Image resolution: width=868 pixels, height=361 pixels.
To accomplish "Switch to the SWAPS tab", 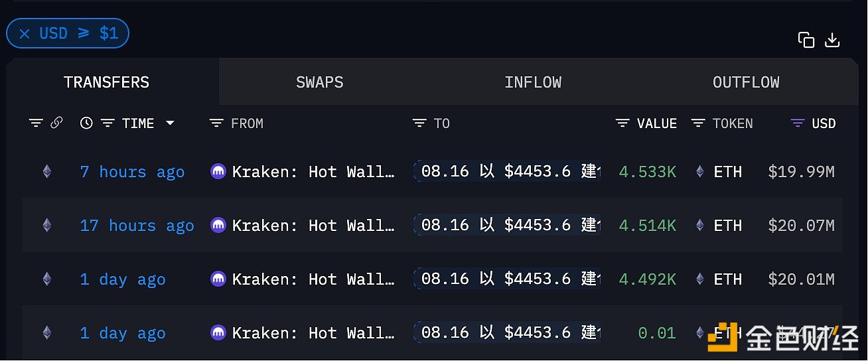I will pyautogui.click(x=319, y=82).
